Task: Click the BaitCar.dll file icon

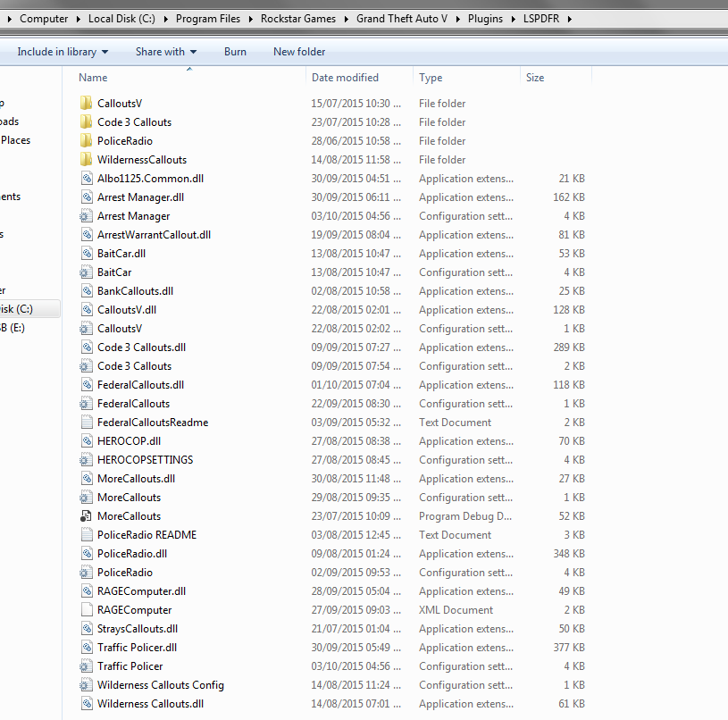Action: coord(87,254)
